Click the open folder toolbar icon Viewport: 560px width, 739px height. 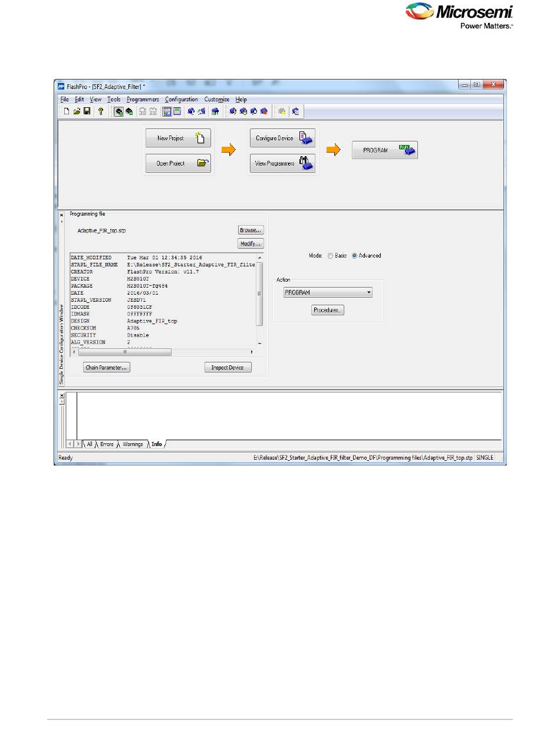click(77, 111)
